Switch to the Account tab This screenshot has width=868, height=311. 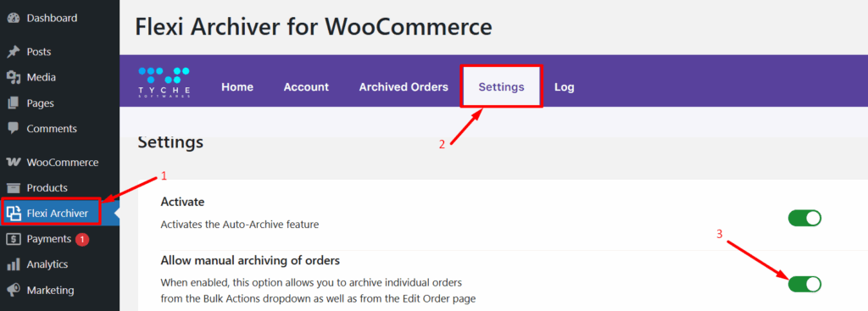click(306, 87)
